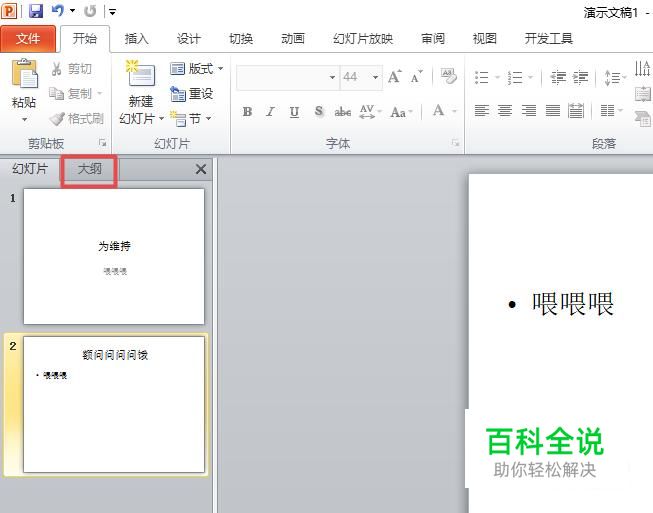Open the 开发工具 ribbon tab
Image resolution: width=653 pixels, height=513 pixels.
point(548,39)
